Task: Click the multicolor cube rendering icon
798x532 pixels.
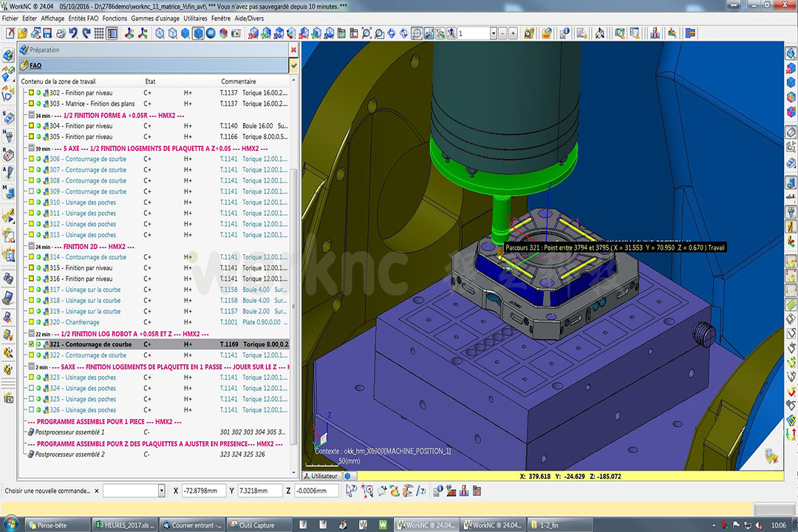Action: 223,33
